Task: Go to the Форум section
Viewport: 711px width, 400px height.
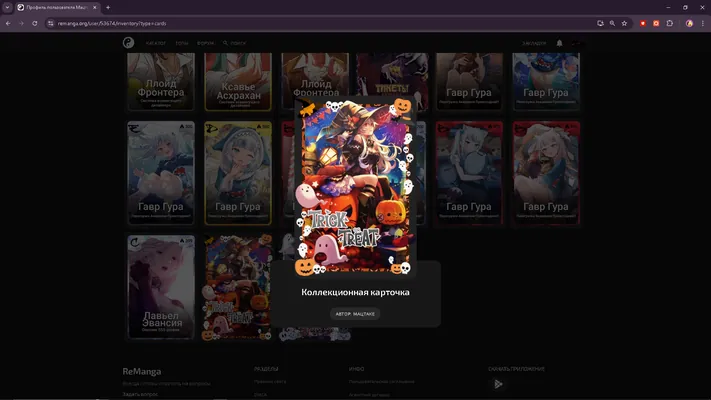Action: 205,43
